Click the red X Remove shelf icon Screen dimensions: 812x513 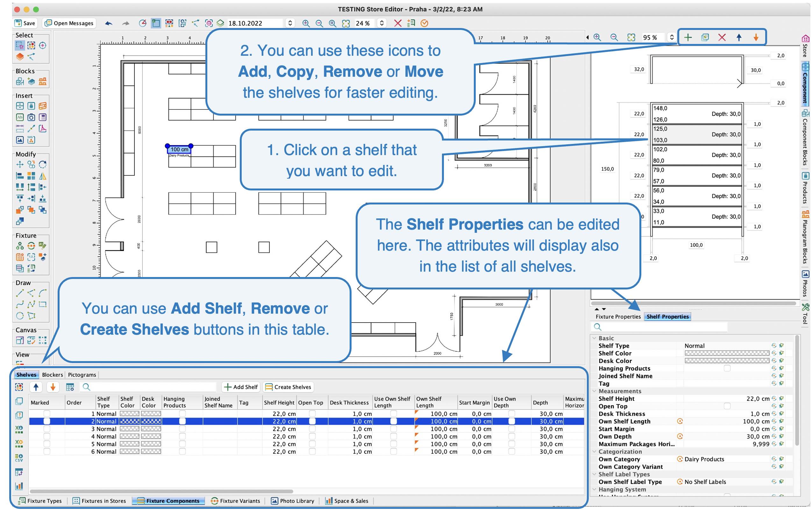[x=722, y=37]
